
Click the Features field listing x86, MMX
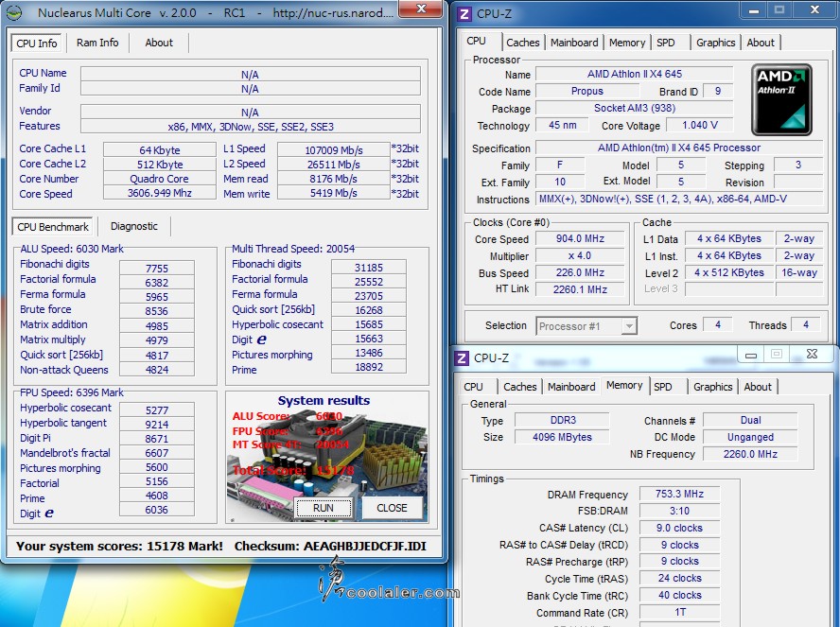coord(250,127)
